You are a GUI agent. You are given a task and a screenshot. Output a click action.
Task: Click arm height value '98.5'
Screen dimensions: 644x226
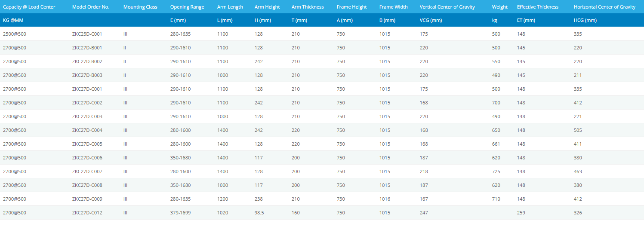[x=259, y=213]
